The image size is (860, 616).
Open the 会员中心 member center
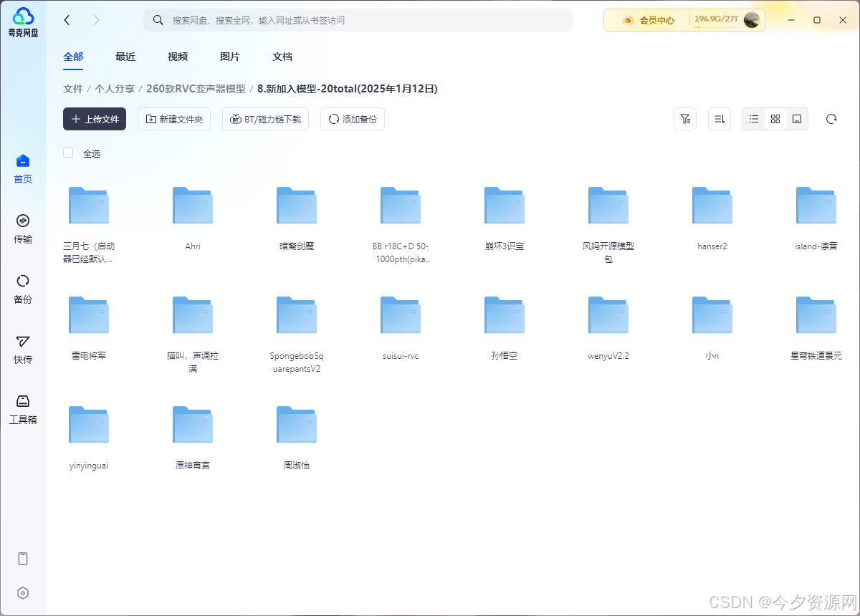click(x=649, y=20)
